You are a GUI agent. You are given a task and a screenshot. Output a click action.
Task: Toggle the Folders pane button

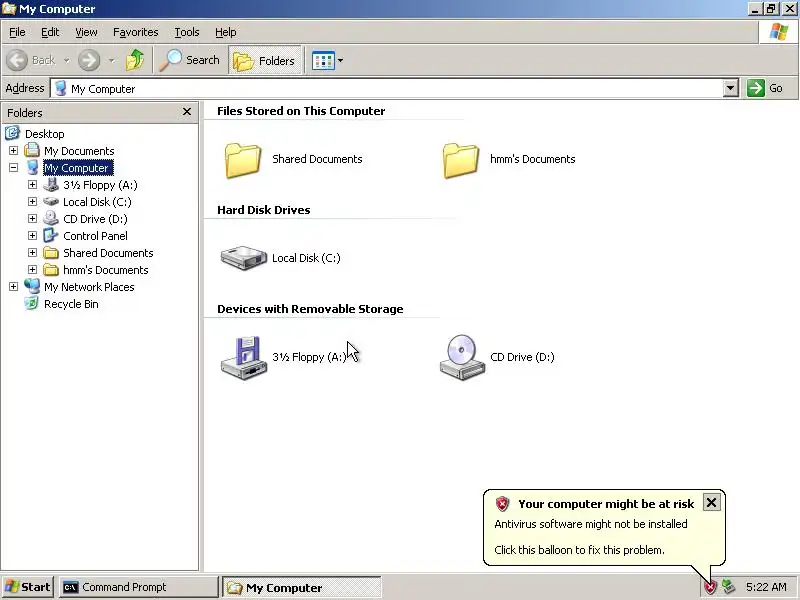pos(265,60)
